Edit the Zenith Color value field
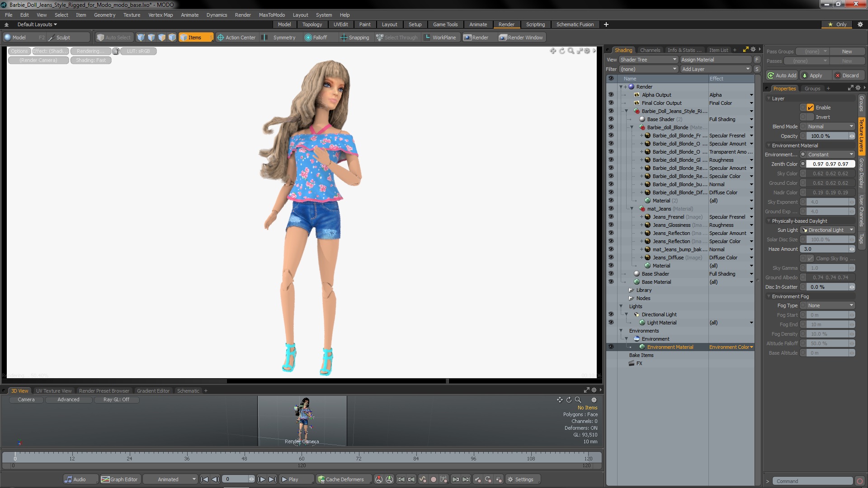The image size is (868, 488). pos(830,164)
